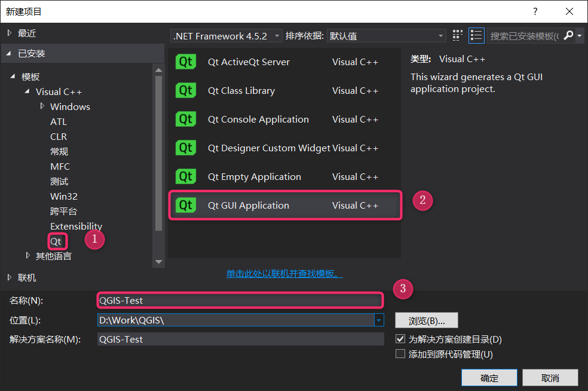
Task: Click the project name input field
Action: click(240, 300)
